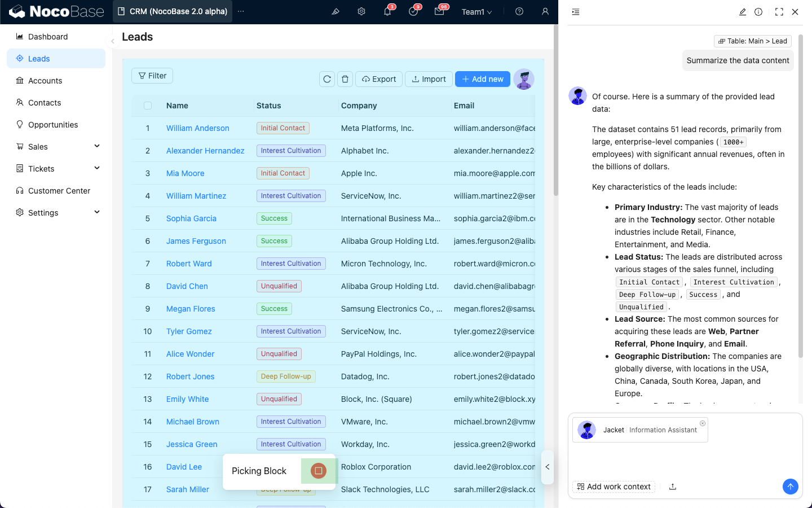Image resolution: width=812 pixels, height=508 pixels.
Task: Expand AI chat panel to fullscreen
Action: click(779, 12)
